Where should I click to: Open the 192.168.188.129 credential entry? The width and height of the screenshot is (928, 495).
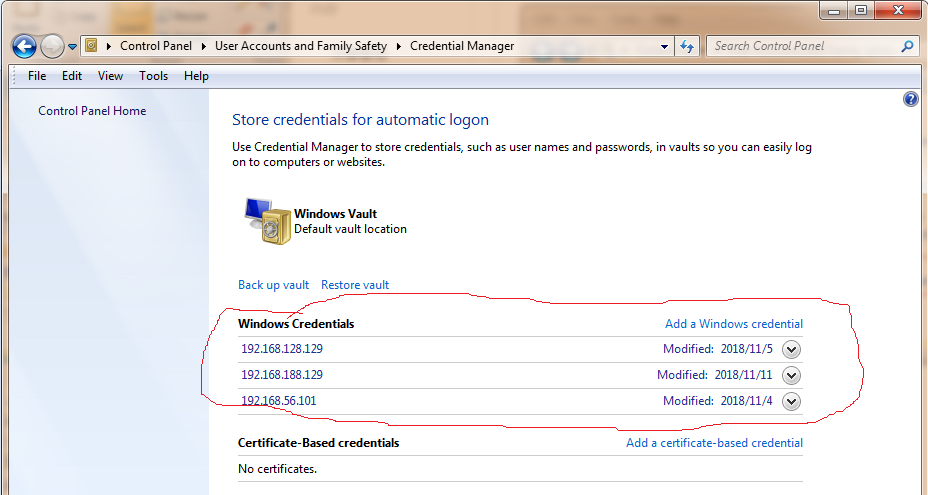point(282,375)
